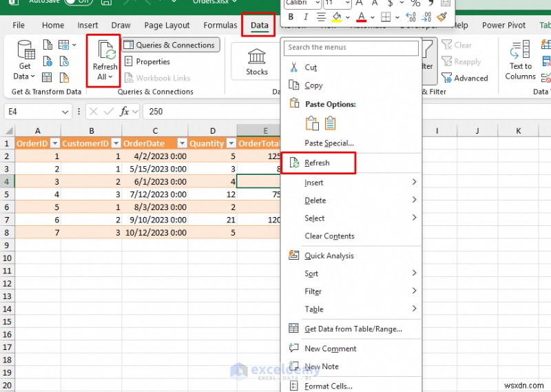Expand the Filter submenu
The width and height of the screenshot is (551, 392).
point(351,291)
